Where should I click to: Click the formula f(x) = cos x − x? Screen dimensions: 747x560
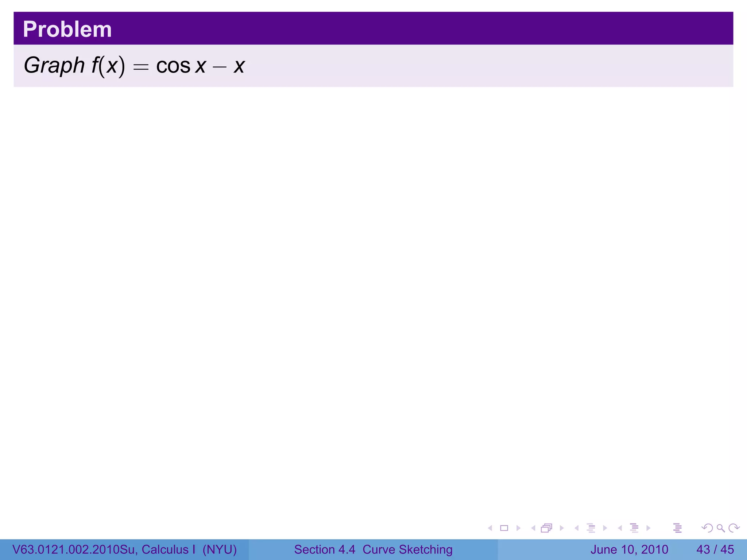168,66
